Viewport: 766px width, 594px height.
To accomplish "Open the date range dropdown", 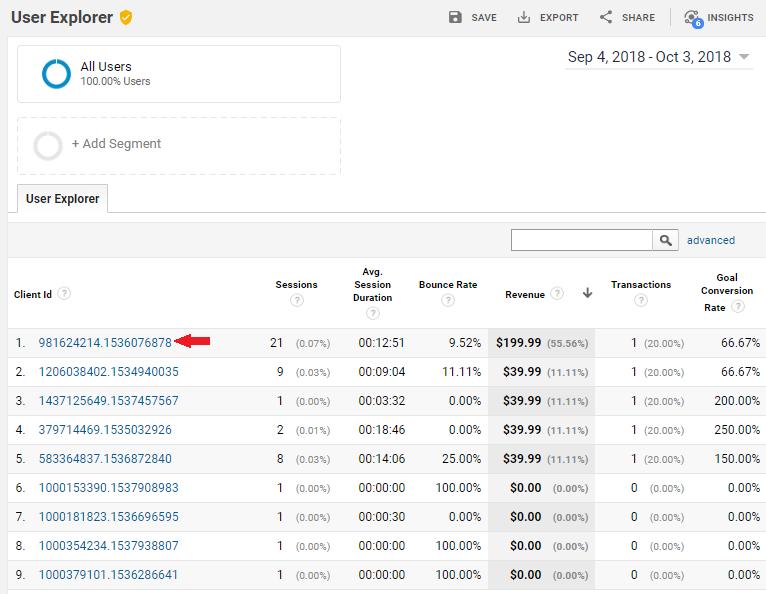I will [x=659, y=57].
